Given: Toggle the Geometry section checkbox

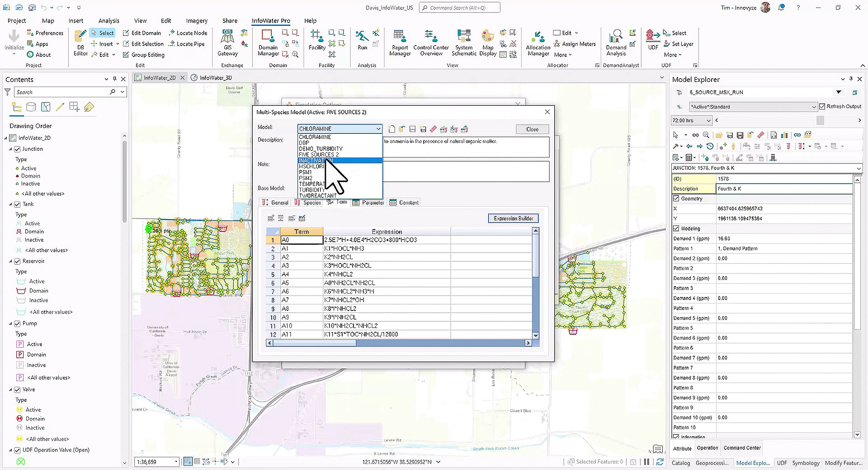Looking at the screenshot, I should [x=676, y=198].
